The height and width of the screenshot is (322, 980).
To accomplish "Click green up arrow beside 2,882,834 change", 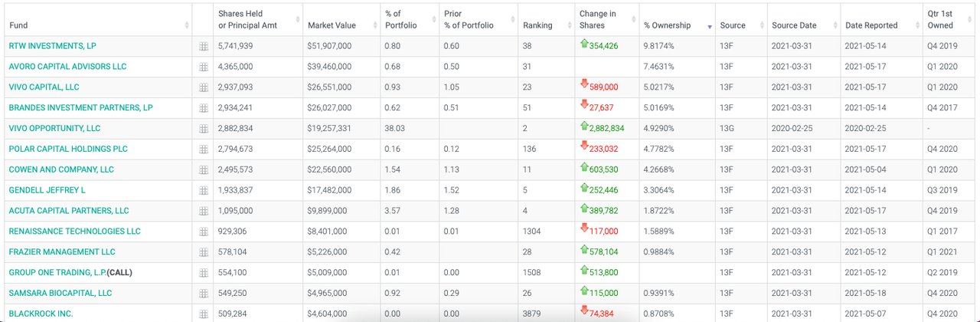I will tap(584, 127).
